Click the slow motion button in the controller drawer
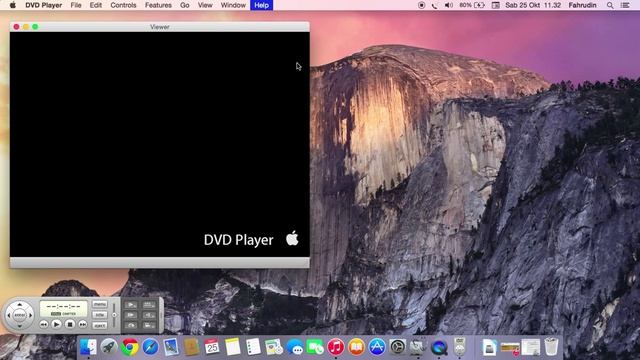Screen dimensions: 640x360 [131, 305]
